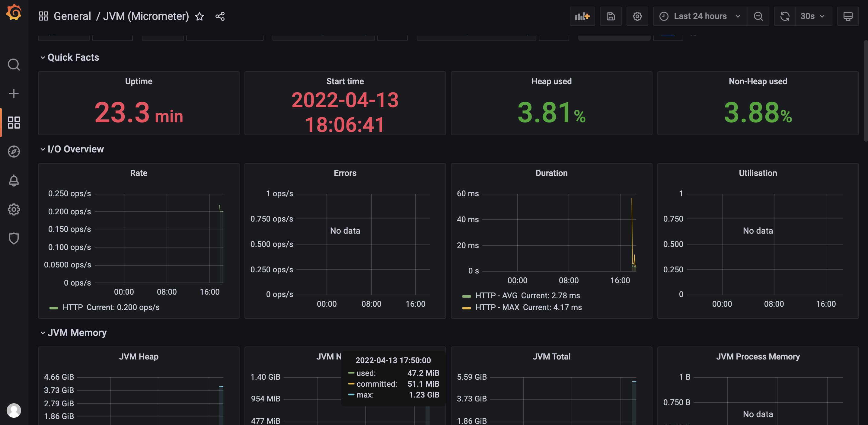868x425 pixels.
Task: Open the Utilisation panel title menu
Action: (758, 173)
